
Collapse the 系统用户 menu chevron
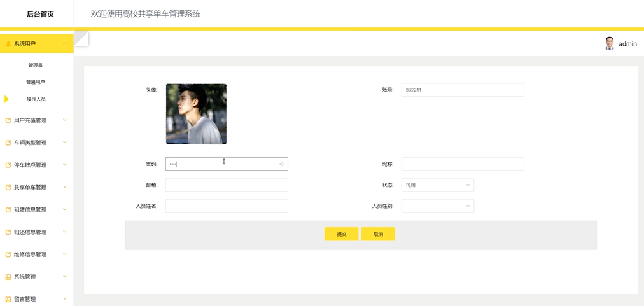click(x=65, y=43)
